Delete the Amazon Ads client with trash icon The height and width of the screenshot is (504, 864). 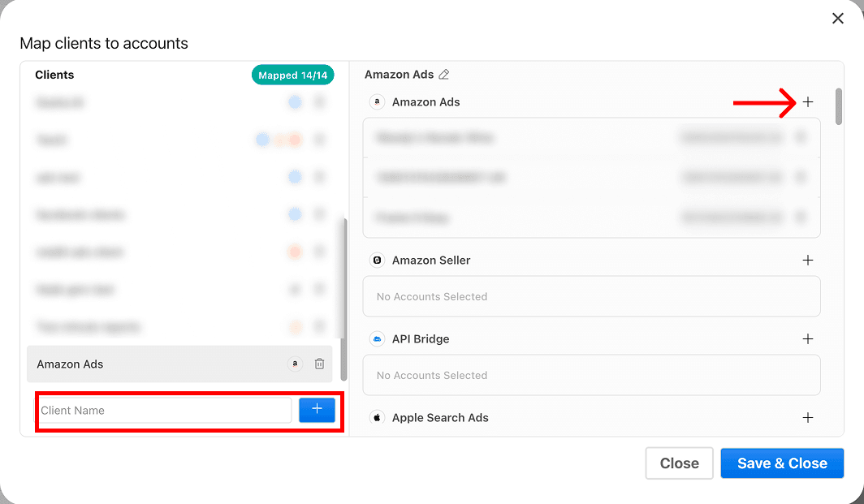coord(319,364)
